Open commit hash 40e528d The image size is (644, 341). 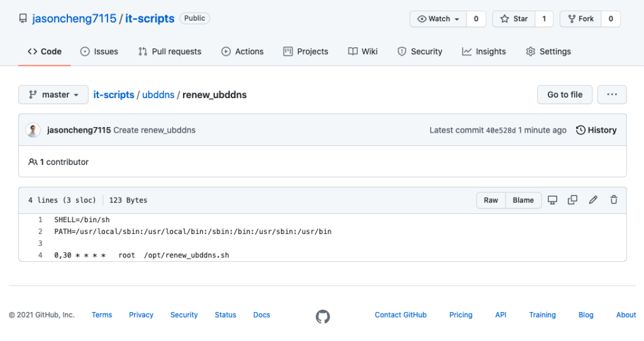click(x=501, y=130)
